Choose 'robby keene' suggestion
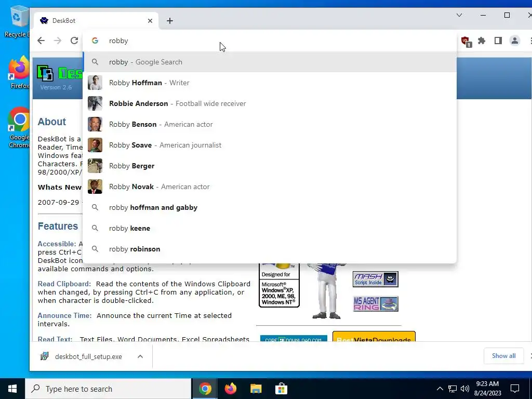532x399 pixels. click(270, 228)
